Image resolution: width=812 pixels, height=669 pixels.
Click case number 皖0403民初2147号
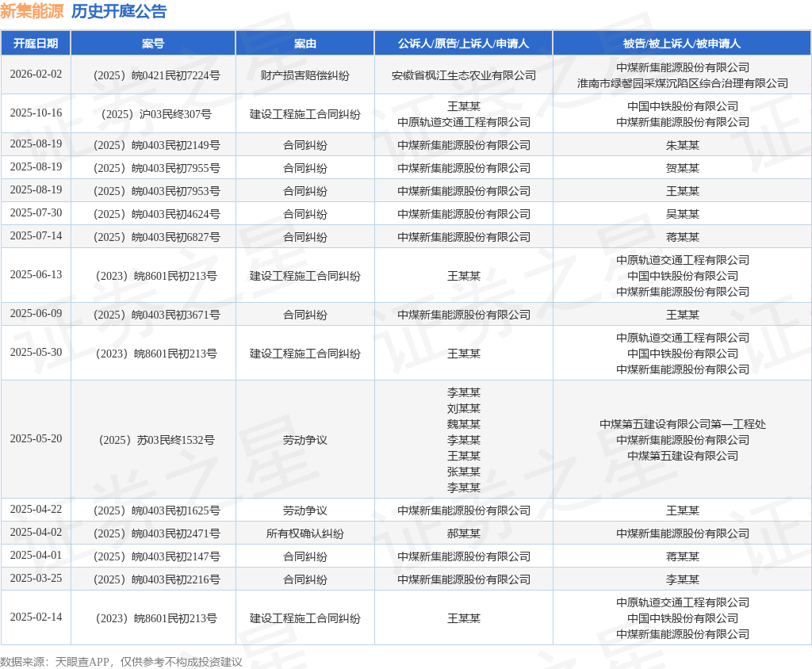[x=156, y=556]
